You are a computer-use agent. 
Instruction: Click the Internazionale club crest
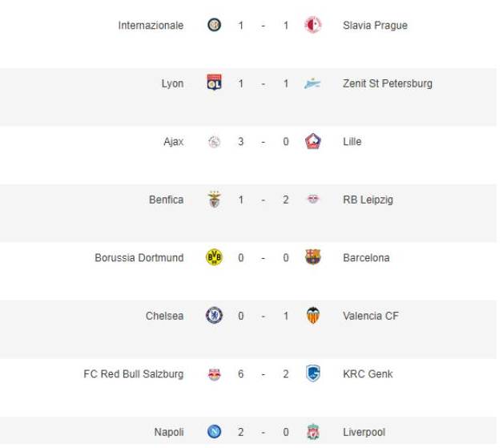click(215, 25)
